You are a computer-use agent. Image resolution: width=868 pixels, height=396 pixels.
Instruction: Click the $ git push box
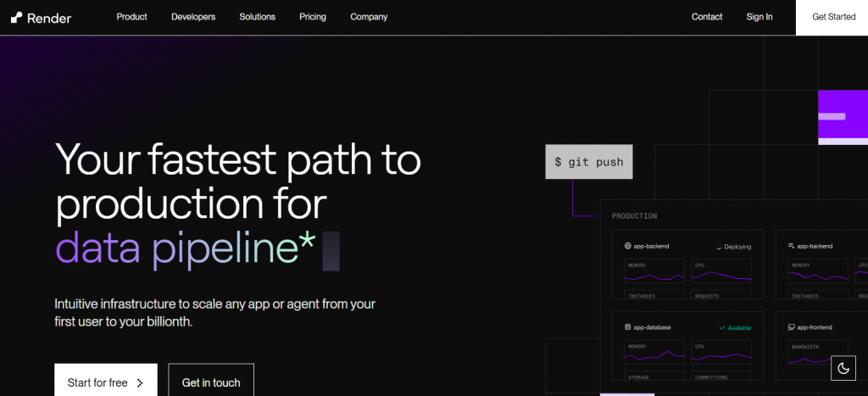(589, 162)
